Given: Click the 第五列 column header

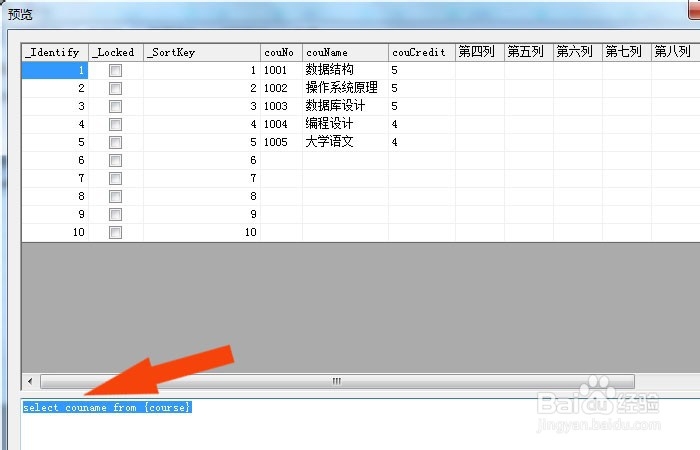Looking at the screenshot, I should point(529,53).
